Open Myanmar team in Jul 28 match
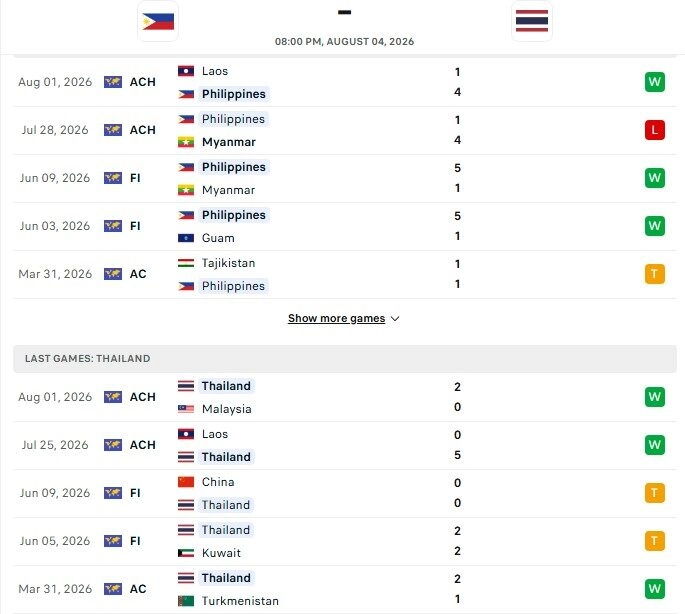 tap(228, 142)
